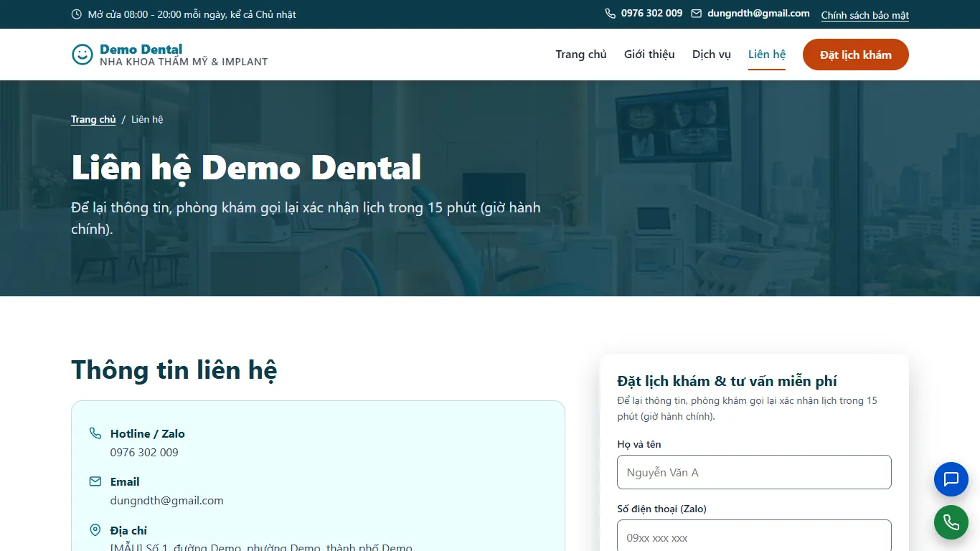Image resolution: width=980 pixels, height=551 pixels.
Task: Focus the Số điện thoại (Zalo) input
Action: (754, 536)
